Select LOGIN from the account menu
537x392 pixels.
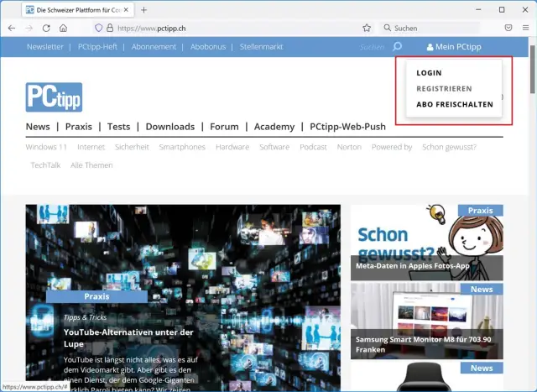[429, 73]
